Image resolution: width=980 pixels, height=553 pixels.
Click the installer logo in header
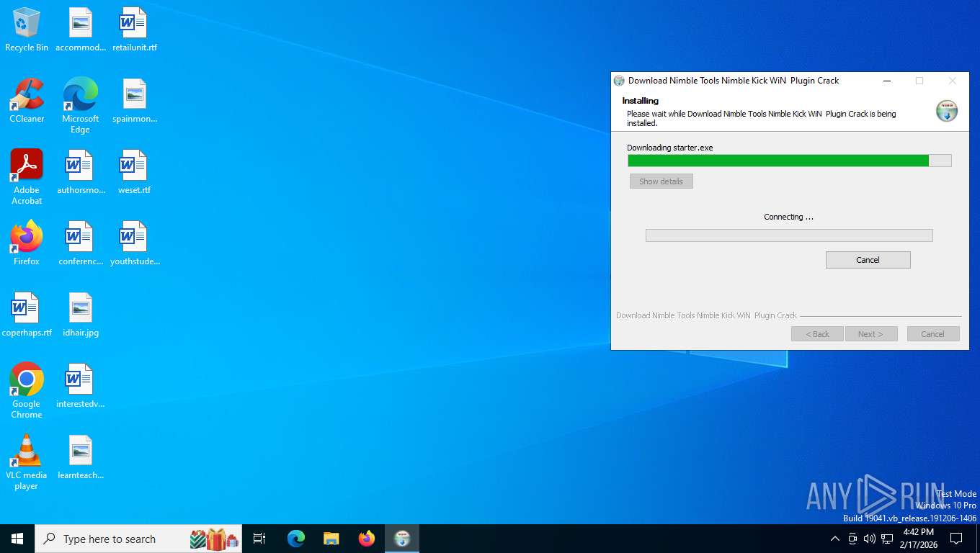coord(946,111)
